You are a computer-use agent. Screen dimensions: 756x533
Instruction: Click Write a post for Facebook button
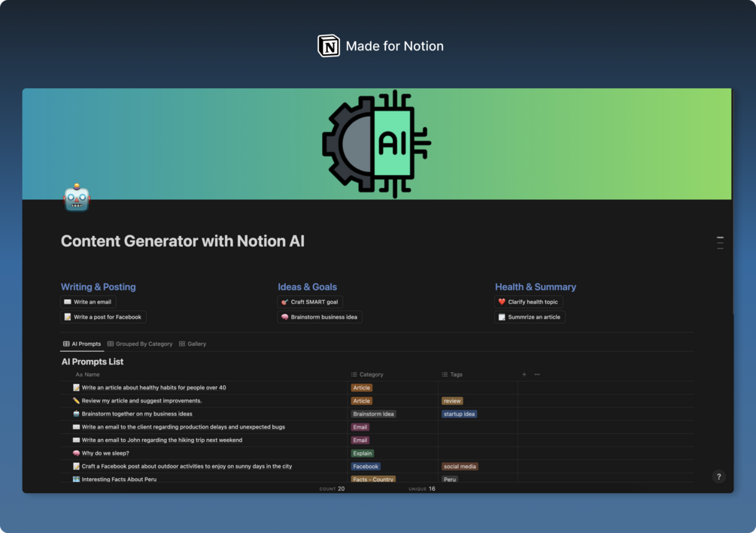coord(103,317)
